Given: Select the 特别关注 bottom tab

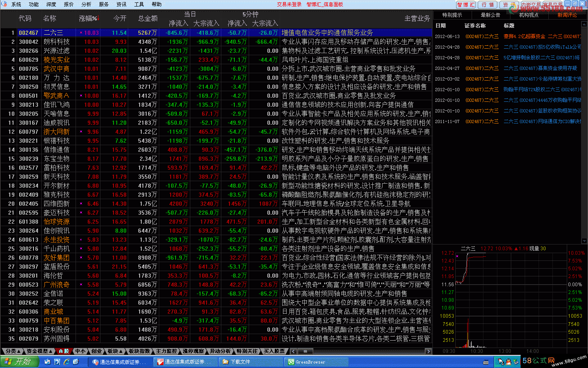Looking at the screenshot, I should click(x=247, y=351).
